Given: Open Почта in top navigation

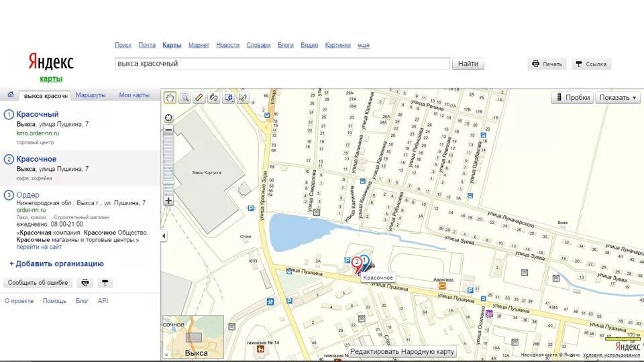Looking at the screenshot, I should point(147,45).
